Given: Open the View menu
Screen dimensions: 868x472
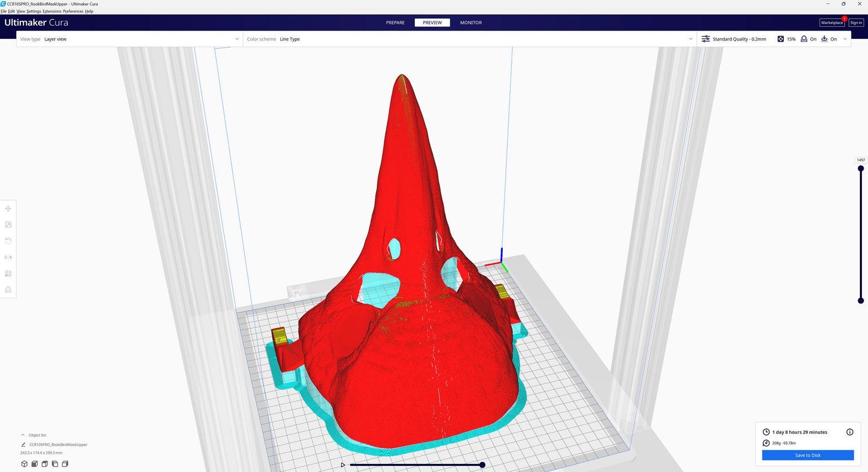Looking at the screenshot, I should pyautogui.click(x=21, y=11).
